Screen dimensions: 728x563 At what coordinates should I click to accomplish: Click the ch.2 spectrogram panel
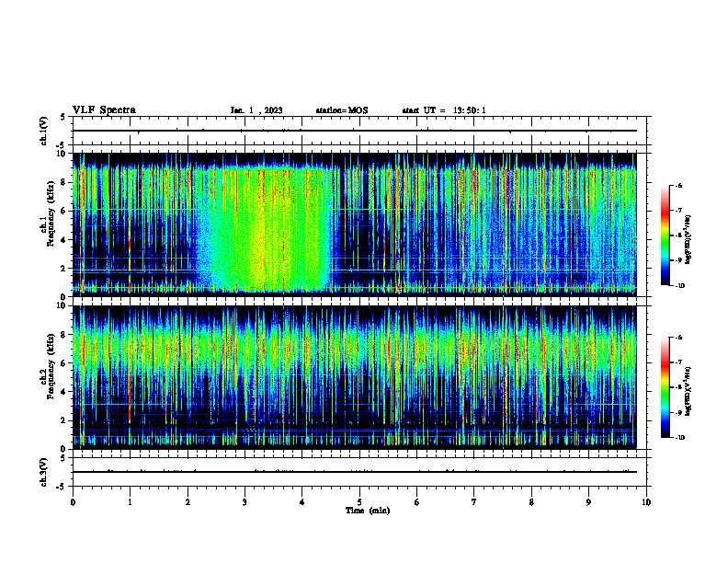click(355, 377)
